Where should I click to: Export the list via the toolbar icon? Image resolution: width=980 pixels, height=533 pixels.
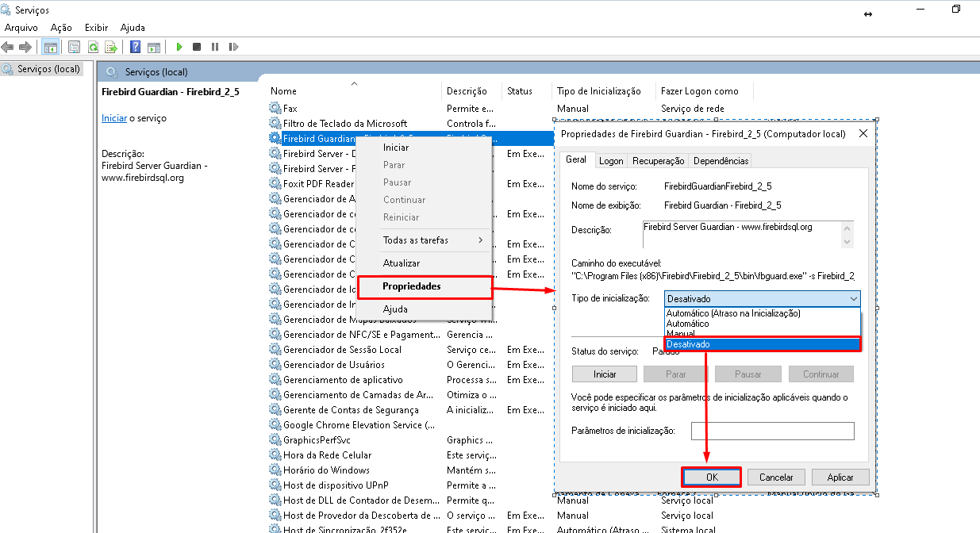point(111,47)
